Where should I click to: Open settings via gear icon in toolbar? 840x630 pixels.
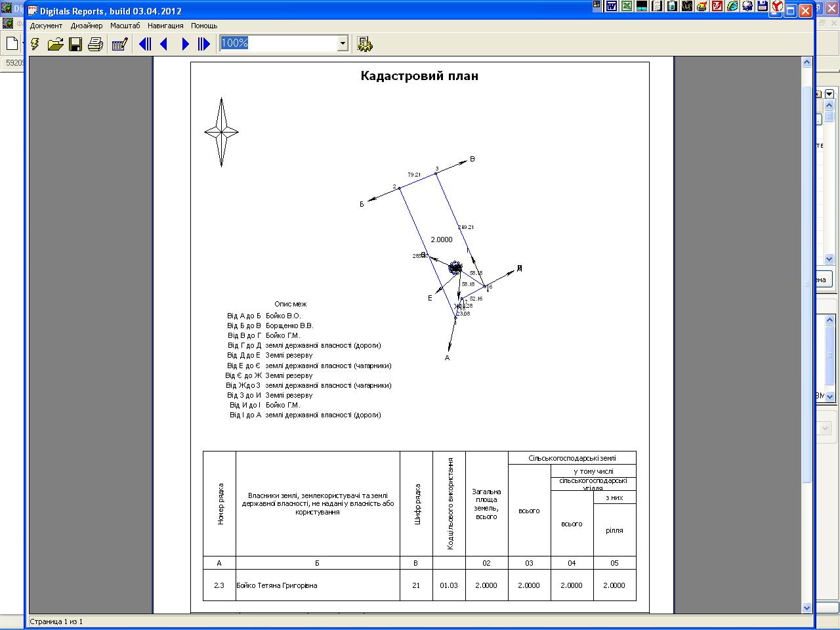tap(364, 44)
